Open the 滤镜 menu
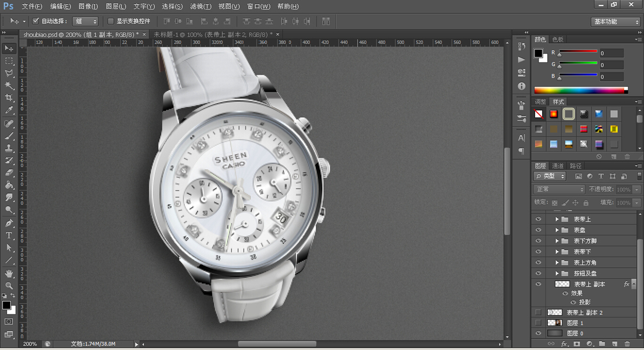Viewport: 644px width, 350px height. [201, 6]
